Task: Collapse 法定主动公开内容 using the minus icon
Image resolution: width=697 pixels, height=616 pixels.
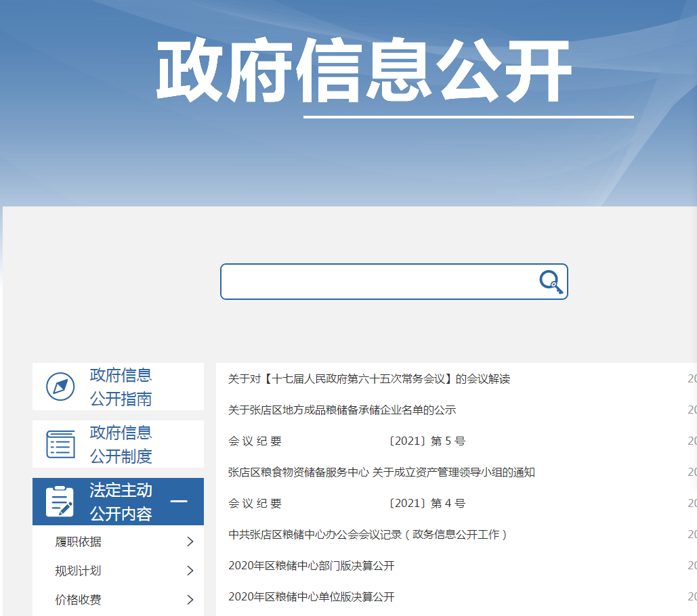Action: point(179,502)
